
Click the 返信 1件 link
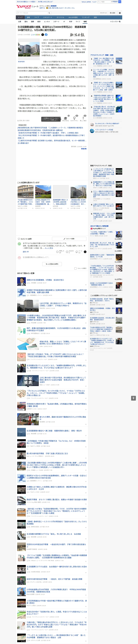point(26,252)
